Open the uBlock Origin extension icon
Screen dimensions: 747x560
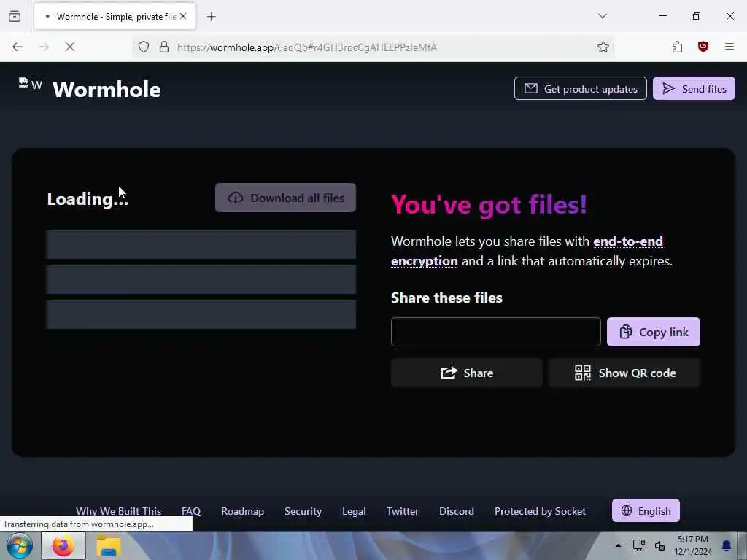[x=703, y=47]
